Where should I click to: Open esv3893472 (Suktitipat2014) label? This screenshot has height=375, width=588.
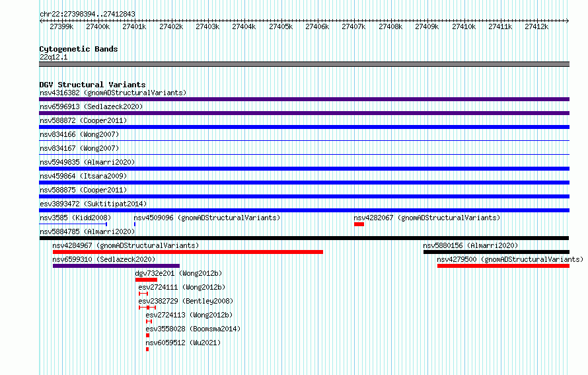pos(93,204)
